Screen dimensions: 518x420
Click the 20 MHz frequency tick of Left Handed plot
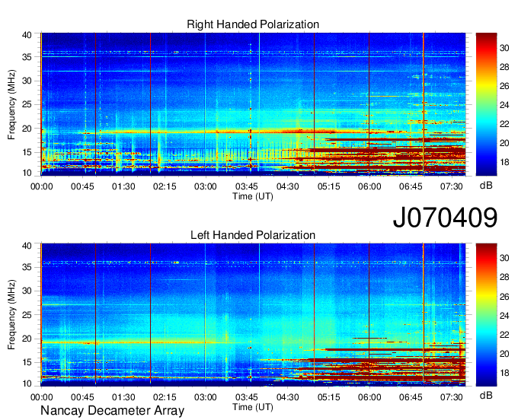click(x=27, y=339)
